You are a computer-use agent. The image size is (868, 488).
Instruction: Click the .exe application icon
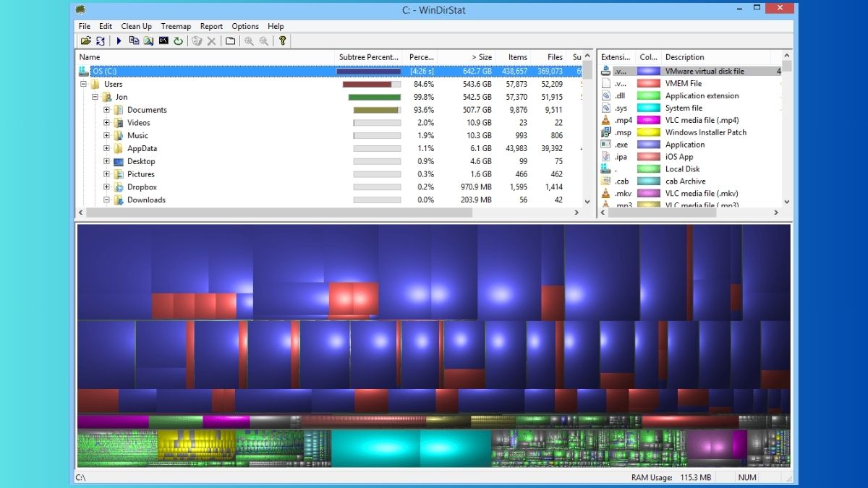[x=606, y=145]
